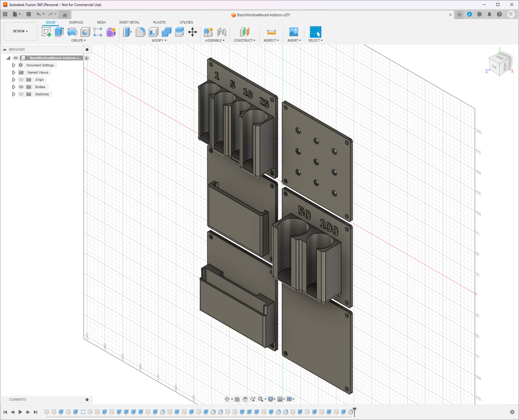The height and width of the screenshot is (420, 519).
Task: Switch to the SOLID tab
Action: 50,22
